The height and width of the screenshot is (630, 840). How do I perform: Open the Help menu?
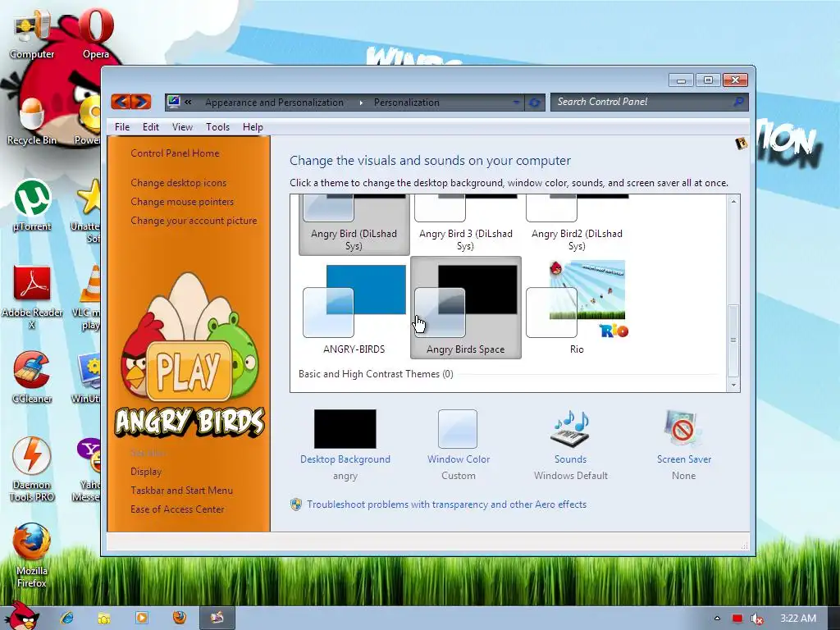(x=253, y=127)
